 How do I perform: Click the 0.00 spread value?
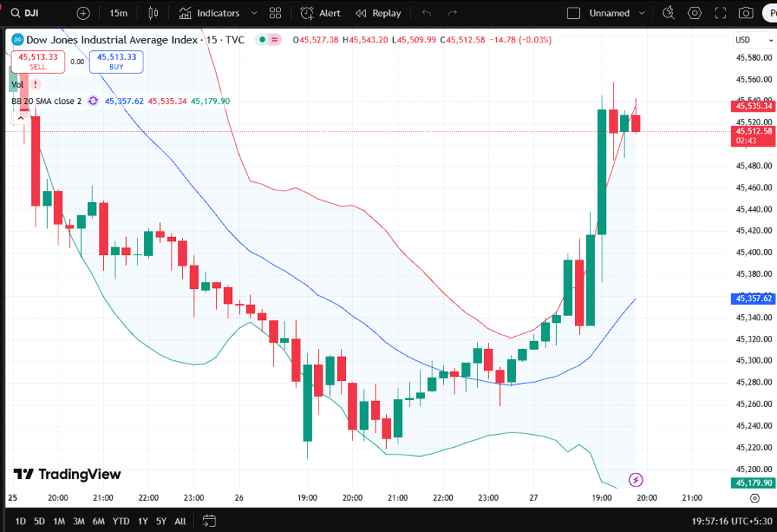77,61
